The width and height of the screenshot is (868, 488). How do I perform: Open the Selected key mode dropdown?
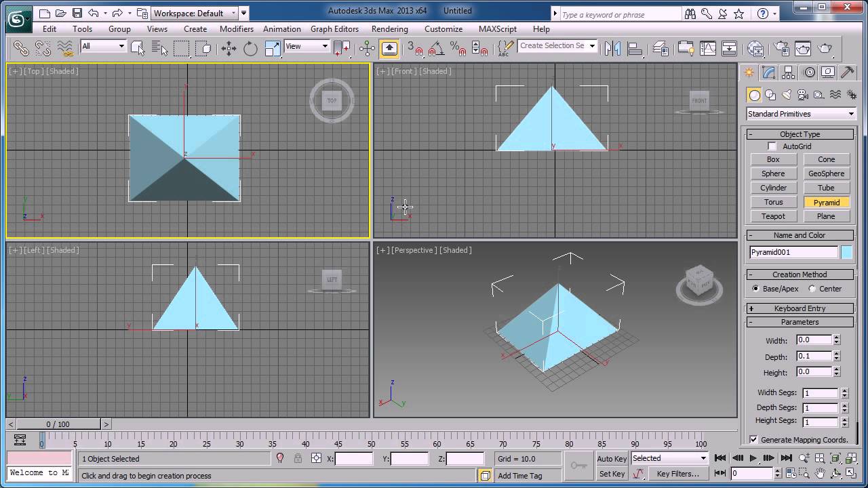point(669,458)
